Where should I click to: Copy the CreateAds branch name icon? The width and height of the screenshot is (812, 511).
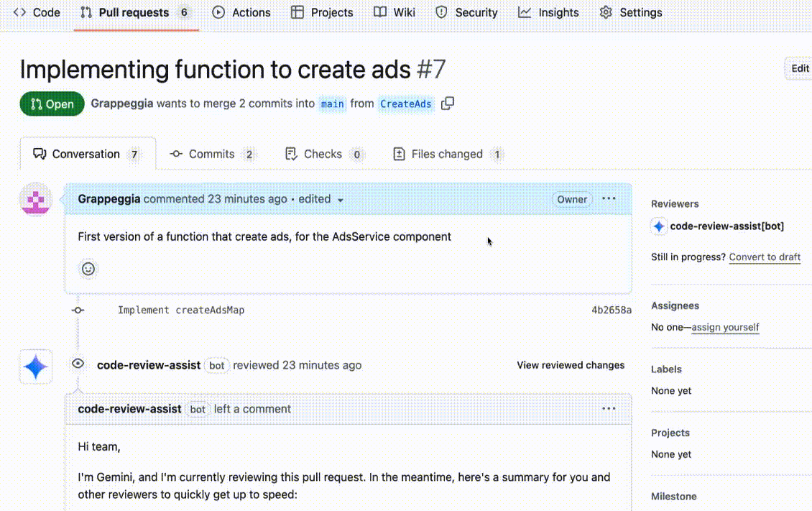447,103
